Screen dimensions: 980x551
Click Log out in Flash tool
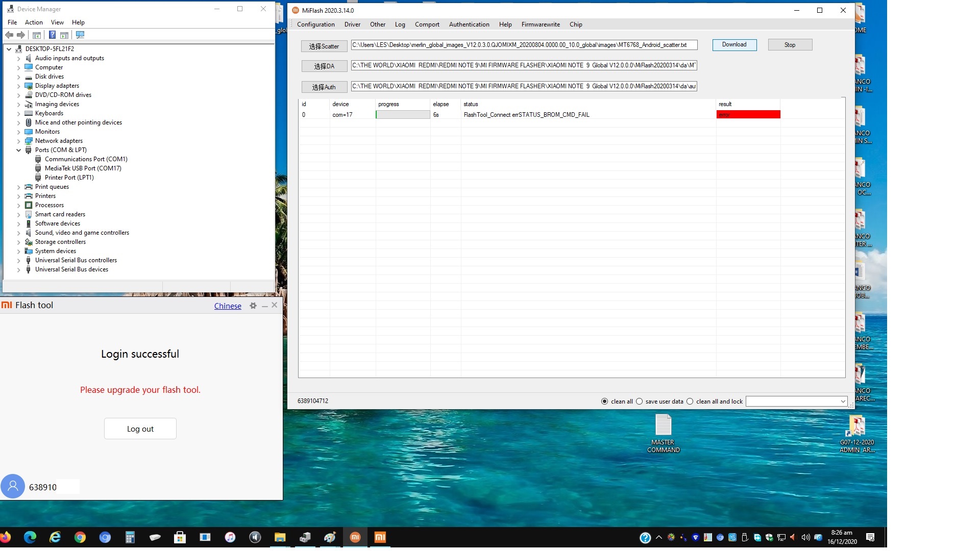(140, 429)
